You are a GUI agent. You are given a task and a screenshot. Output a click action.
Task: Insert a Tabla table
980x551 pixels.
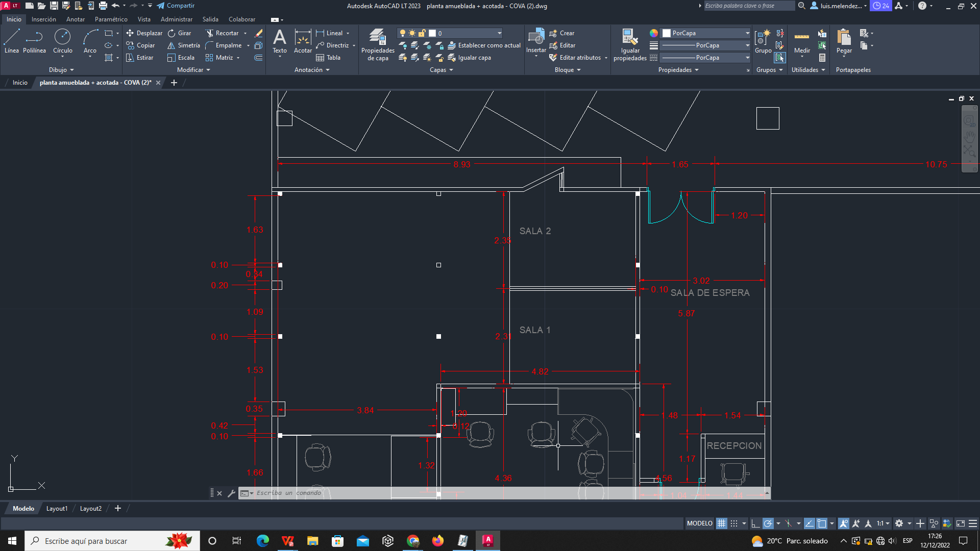point(328,58)
